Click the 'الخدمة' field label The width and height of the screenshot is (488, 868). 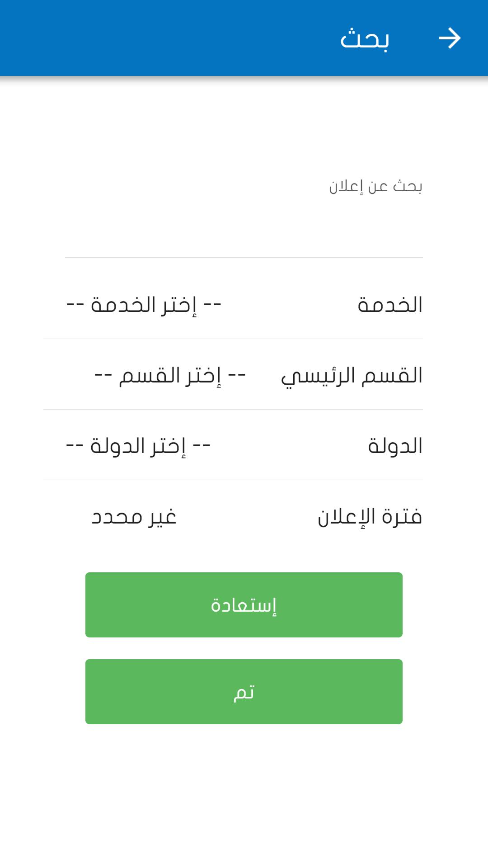point(390,305)
